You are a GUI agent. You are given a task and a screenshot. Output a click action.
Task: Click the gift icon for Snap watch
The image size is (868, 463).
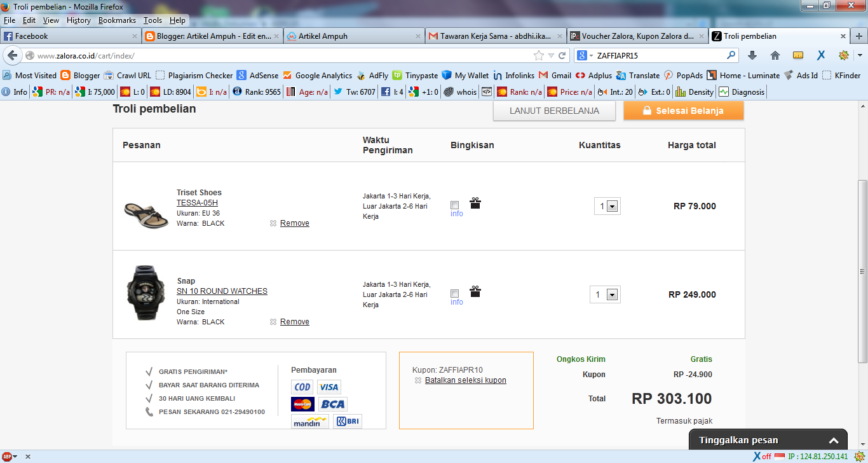coord(475,291)
